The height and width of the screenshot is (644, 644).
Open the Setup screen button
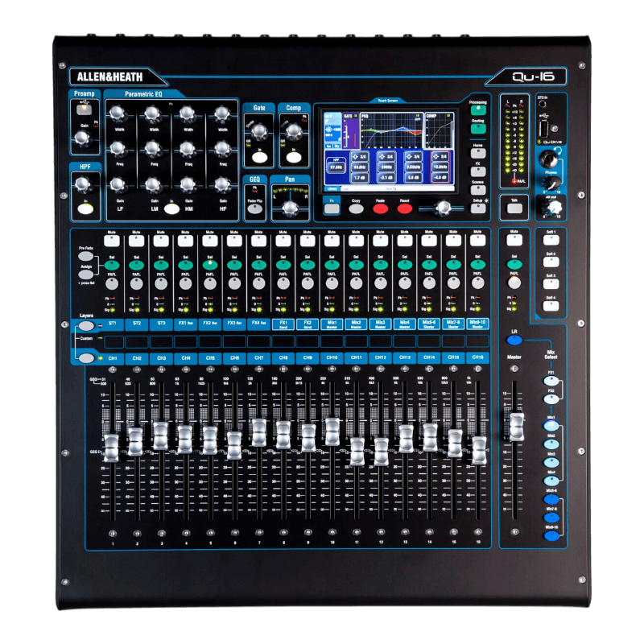click(x=478, y=208)
